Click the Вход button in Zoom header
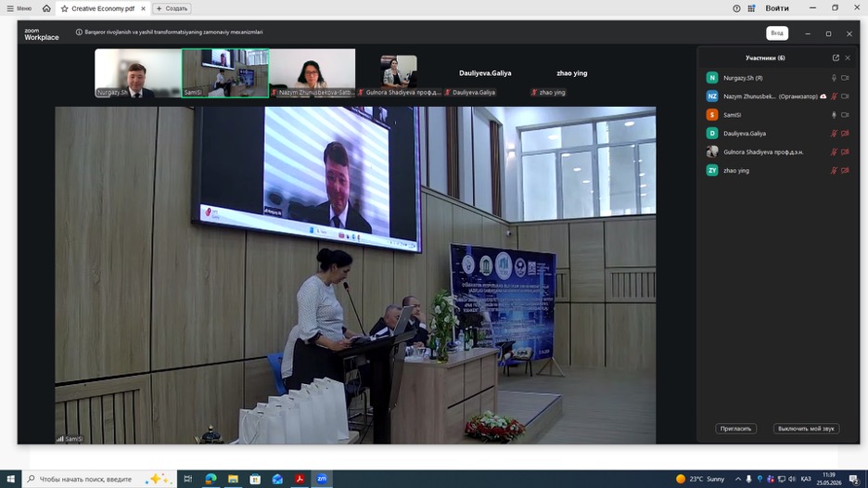Viewport: 868px width, 488px height. coord(777,33)
